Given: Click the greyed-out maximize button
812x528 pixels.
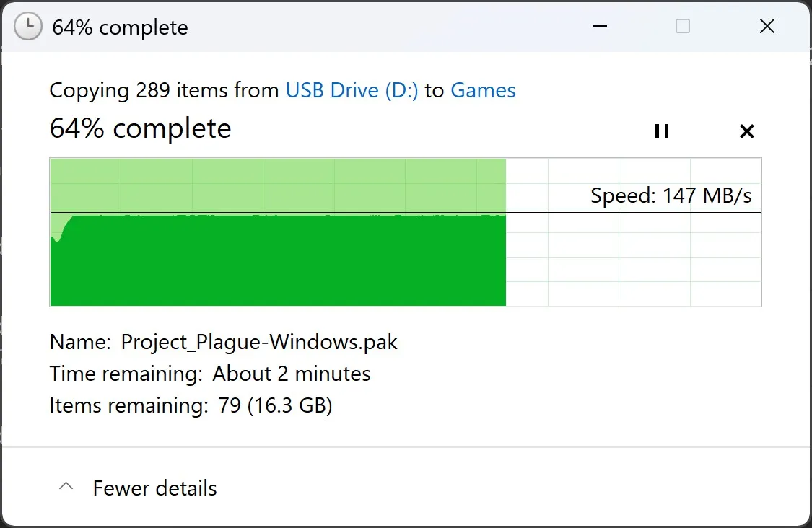Looking at the screenshot, I should 682,27.
